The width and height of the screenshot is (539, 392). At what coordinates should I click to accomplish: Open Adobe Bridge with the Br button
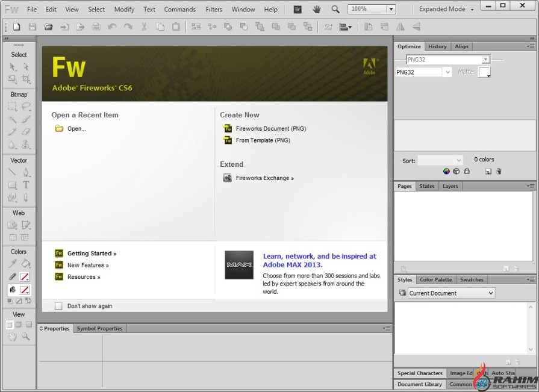(x=297, y=9)
